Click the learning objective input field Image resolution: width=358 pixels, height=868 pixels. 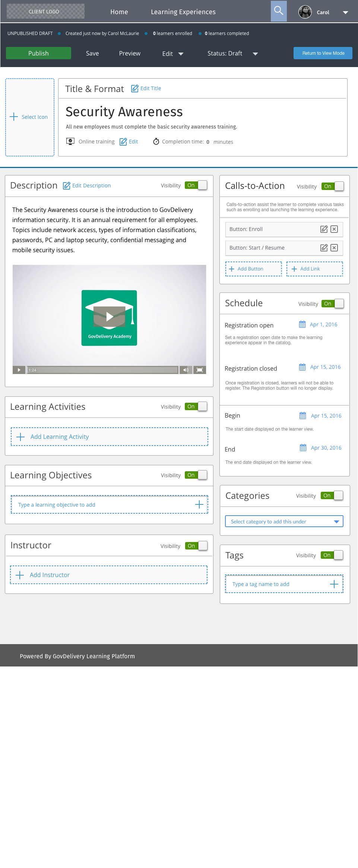pos(110,504)
